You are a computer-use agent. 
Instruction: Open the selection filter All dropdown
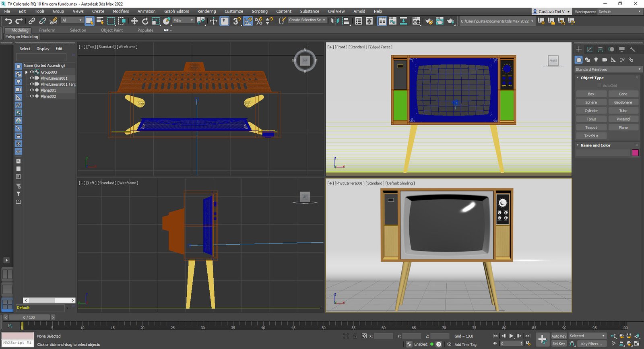(72, 20)
